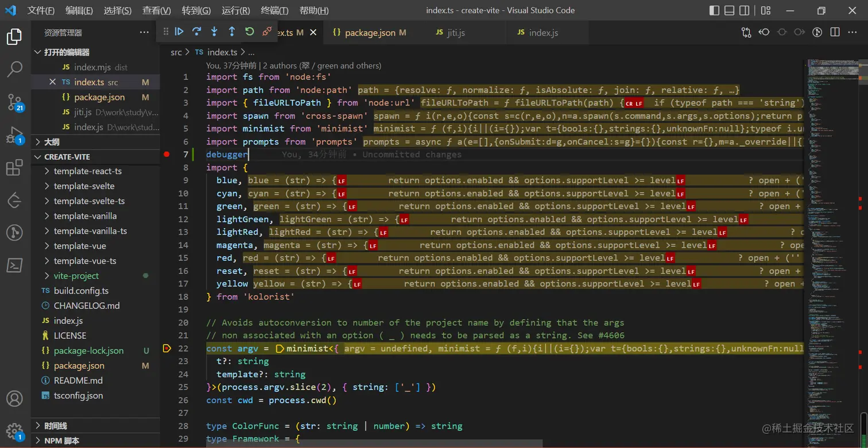The height and width of the screenshot is (448, 868).
Task: Expand the template-vanilla-ts folder
Action: point(95,231)
